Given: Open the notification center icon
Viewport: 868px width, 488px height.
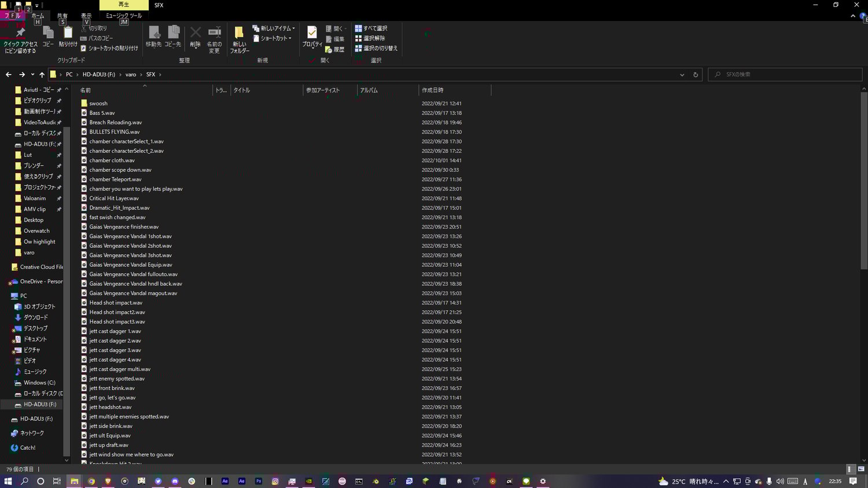Looking at the screenshot, I should coord(853,482).
